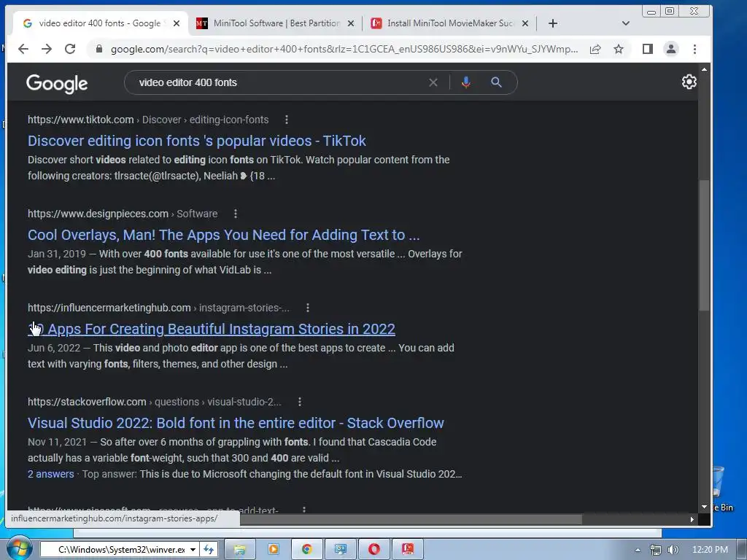Open the Cool Overlays, Man! result
The width and height of the screenshot is (747, 560).
click(x=223, y=235)
